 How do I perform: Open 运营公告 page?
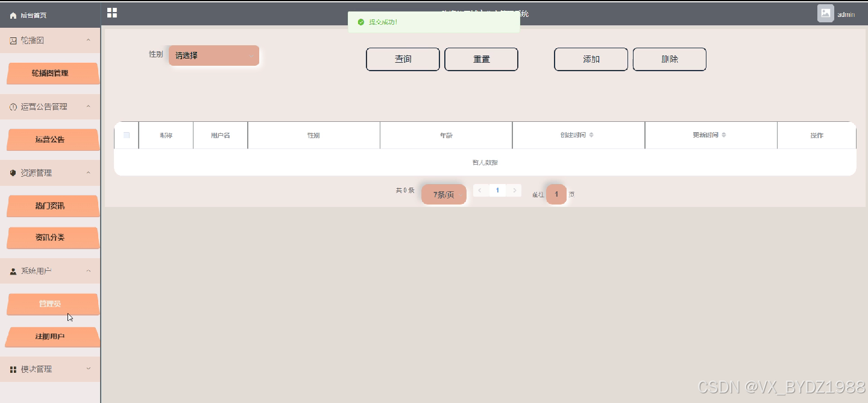(x=53, y=139)
